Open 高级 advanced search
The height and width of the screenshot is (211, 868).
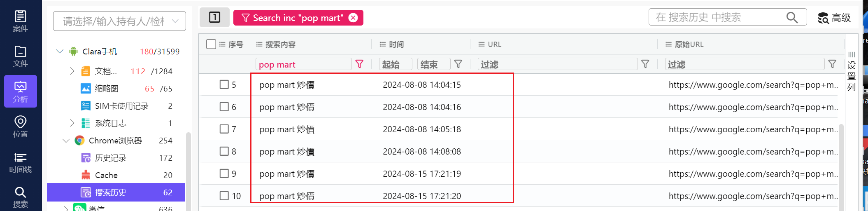pyautogui.click(x=834, y=18)
